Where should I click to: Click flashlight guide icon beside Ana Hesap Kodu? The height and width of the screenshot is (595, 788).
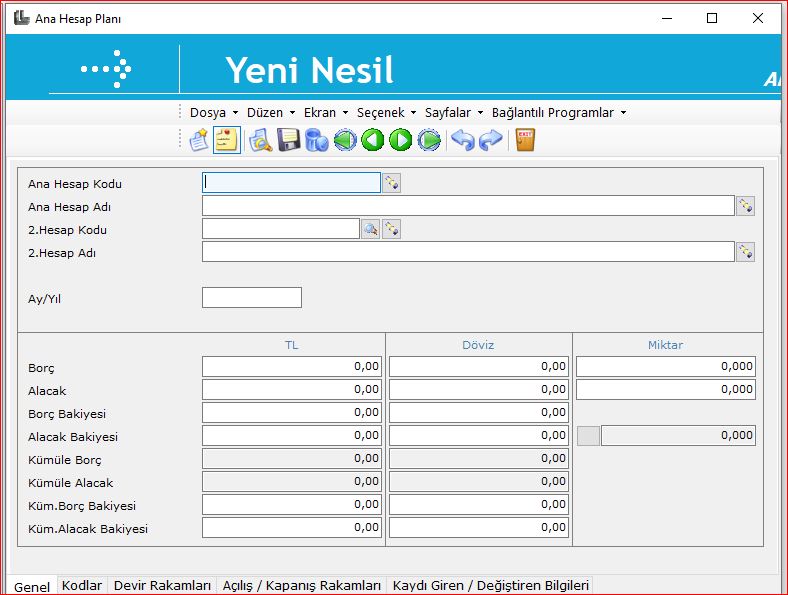(x=392, y=183)
